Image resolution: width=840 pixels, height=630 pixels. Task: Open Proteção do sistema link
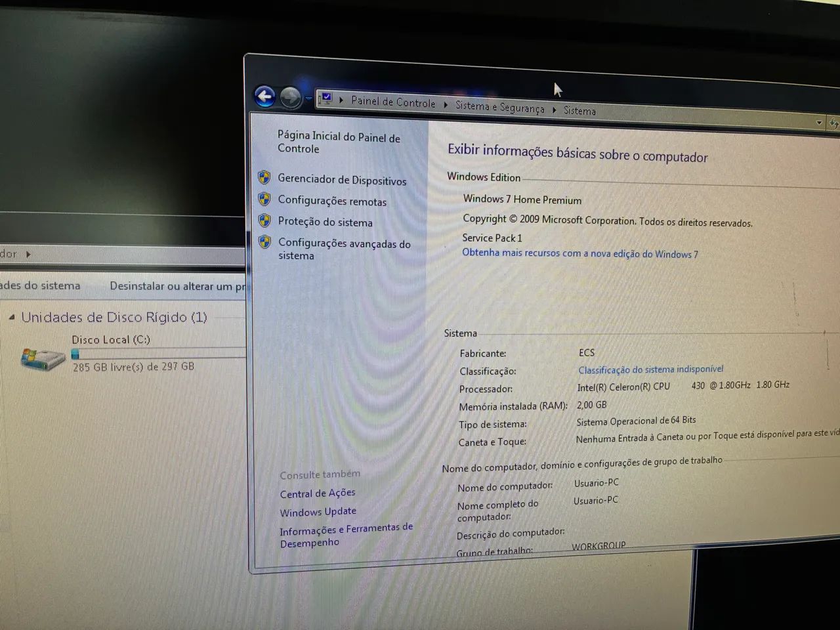325,222
